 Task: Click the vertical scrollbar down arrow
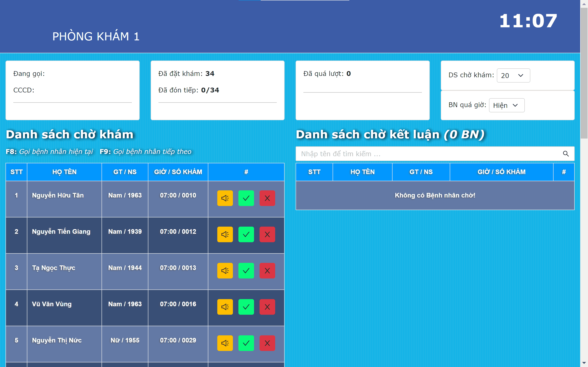584,363
